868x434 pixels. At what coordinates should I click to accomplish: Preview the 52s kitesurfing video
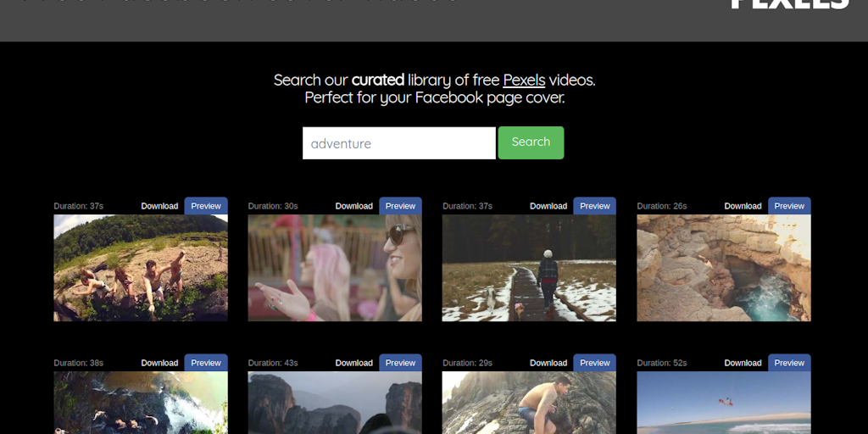click(x=789, y=363)
